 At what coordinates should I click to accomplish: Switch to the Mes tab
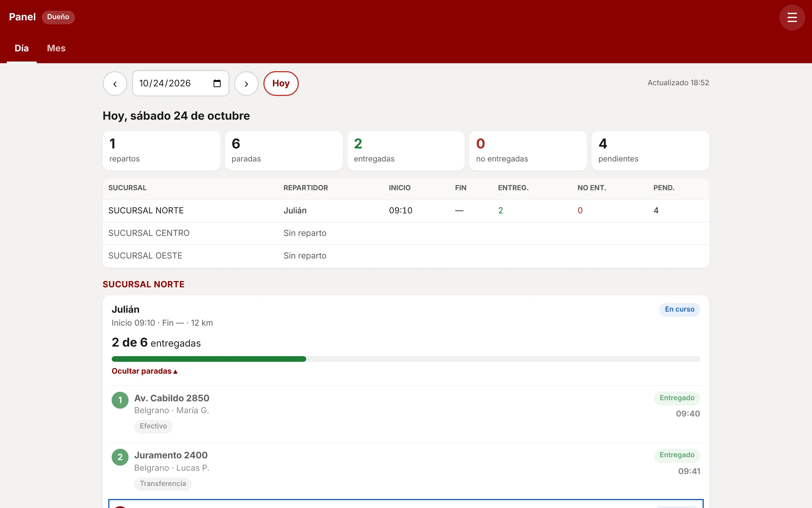(x=56, y=48)
